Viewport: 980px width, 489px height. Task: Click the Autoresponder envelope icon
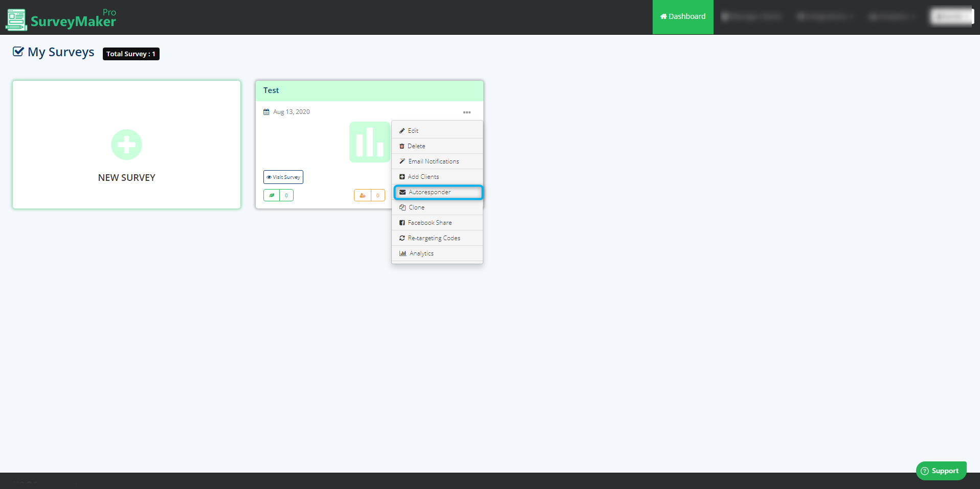click(403, 192)
